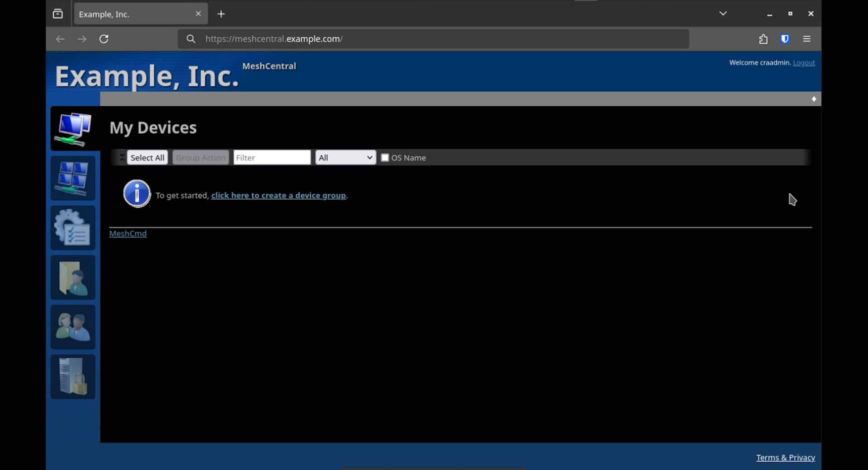Viewport: 868px width, 470px height.
Task: Open My Devices sidebar icon
Action: pyautogui.click(x=73, y=129)
